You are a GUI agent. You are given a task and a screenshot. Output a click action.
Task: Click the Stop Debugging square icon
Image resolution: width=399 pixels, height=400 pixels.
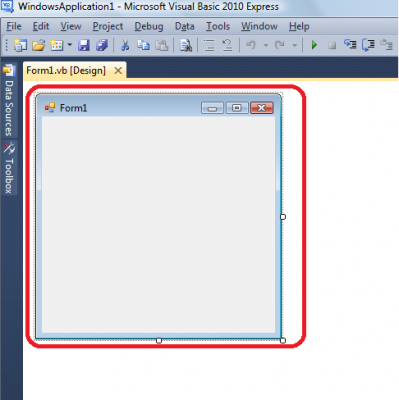332,45
